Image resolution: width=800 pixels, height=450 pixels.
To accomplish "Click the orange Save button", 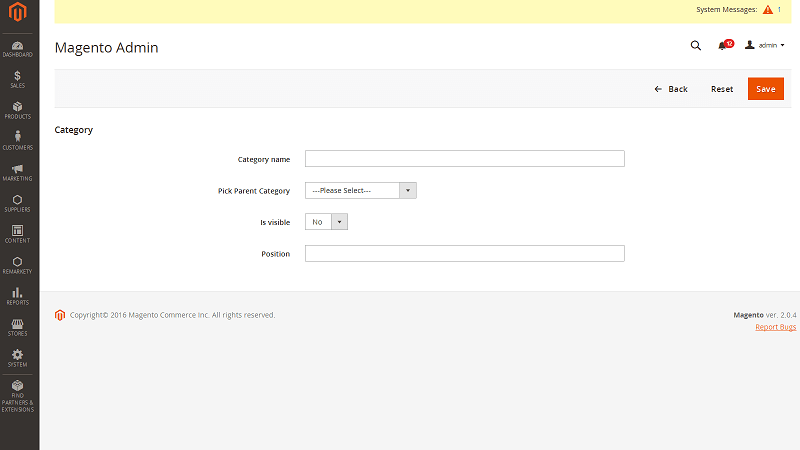I will point(765,89).
